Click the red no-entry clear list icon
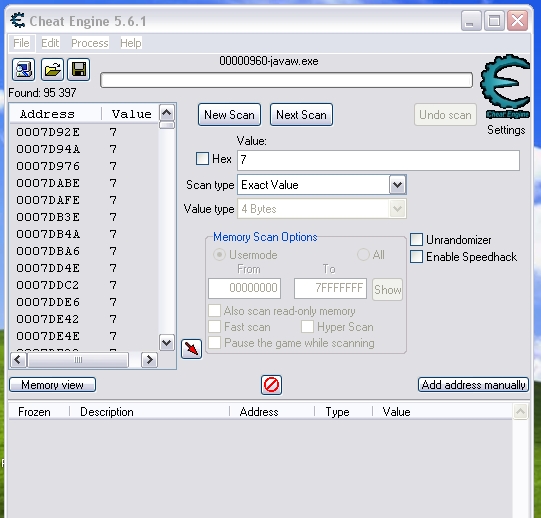 tap(271, 385)
